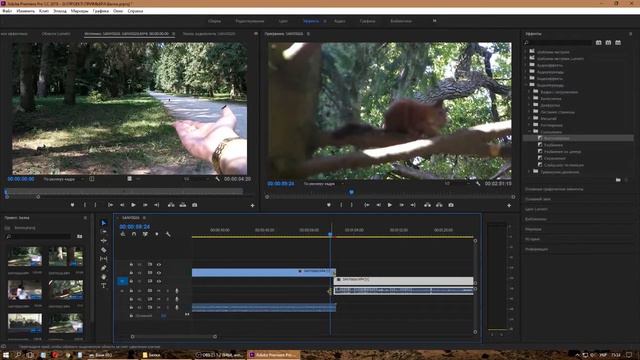Image resolution: width=640 pixels, height=360 pixels.
Task: Click timeline horizontal zoom scroll bar
Action: pyautogui.click(x=173, y=337)
